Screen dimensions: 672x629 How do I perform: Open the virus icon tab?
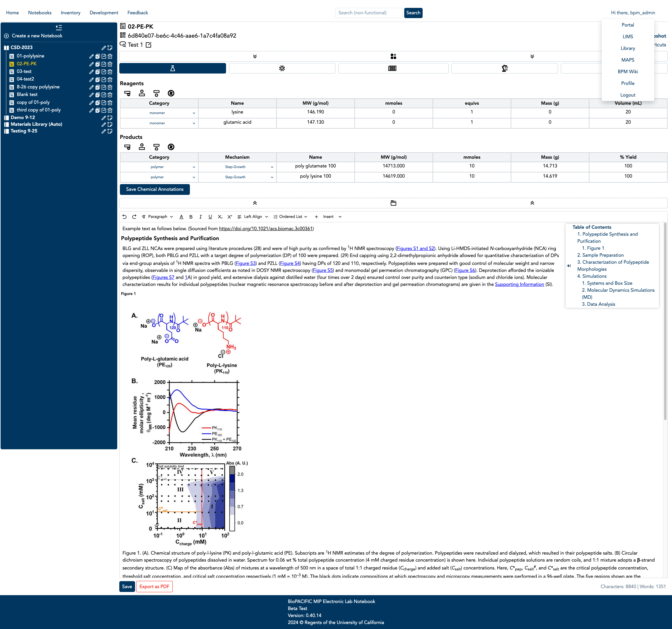(282, 68)
